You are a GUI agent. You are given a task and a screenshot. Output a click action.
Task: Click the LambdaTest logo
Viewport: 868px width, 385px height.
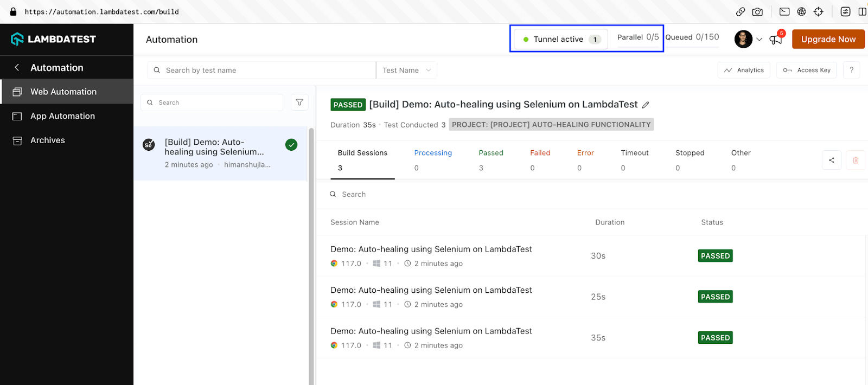click(53, 39)
